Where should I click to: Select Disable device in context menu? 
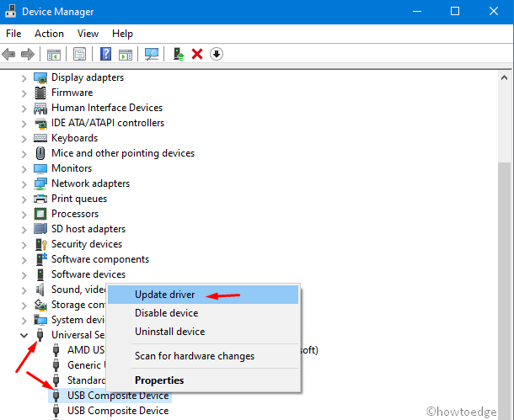pos(167,313)
